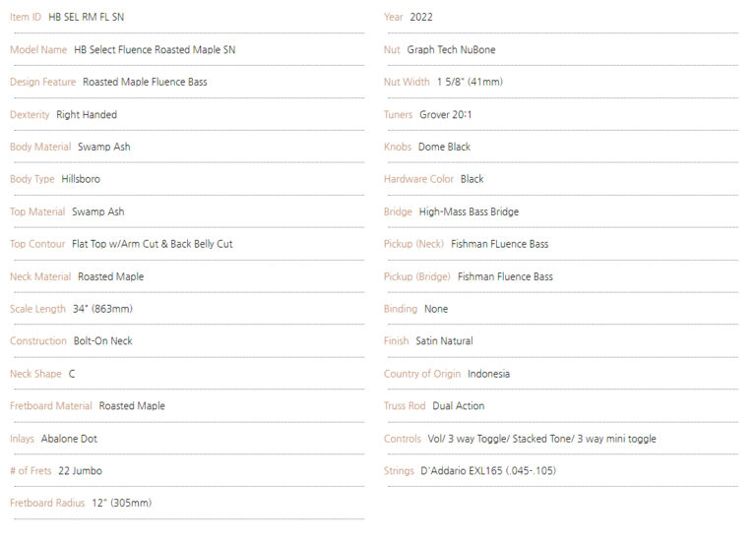Click the Abalone Dot inlays value
This screenshot has width=756, height=540.
point(69,439)
